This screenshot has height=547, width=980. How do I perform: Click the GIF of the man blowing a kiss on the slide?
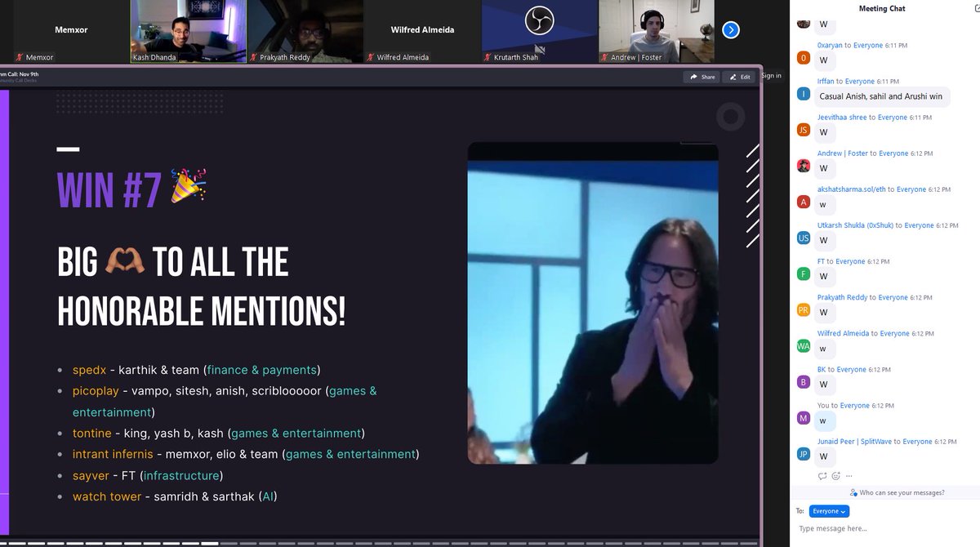coord(593,303)
